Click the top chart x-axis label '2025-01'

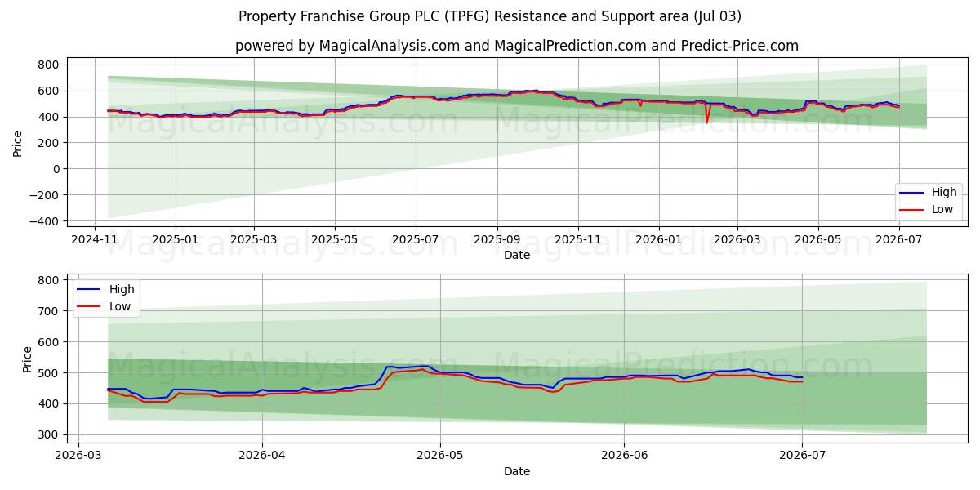pos(176,239)
